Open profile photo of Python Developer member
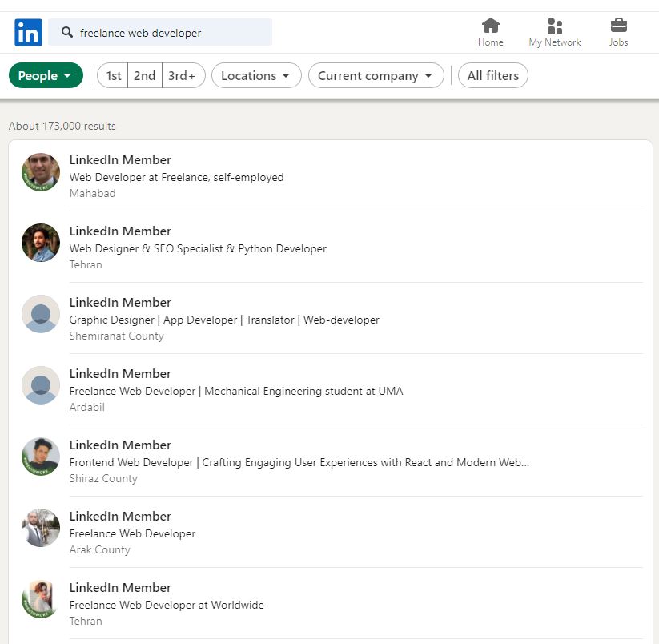 pyautogui.click(x=41, y=243)
